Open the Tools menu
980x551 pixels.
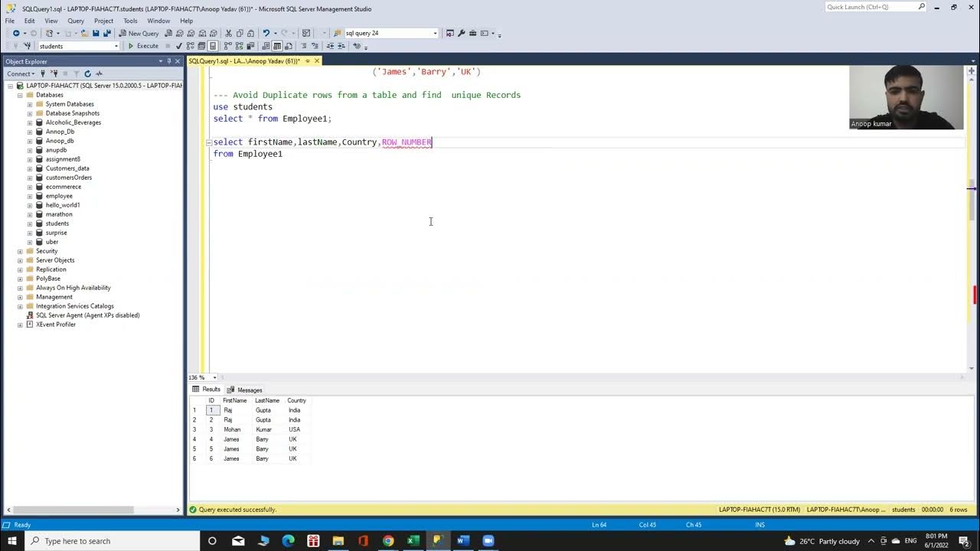tap(130, 21)
